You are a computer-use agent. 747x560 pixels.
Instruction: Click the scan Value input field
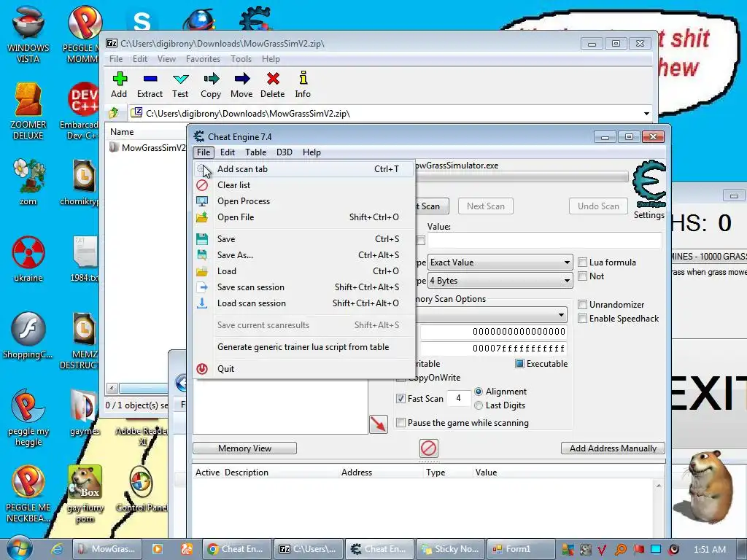(544, 241)
